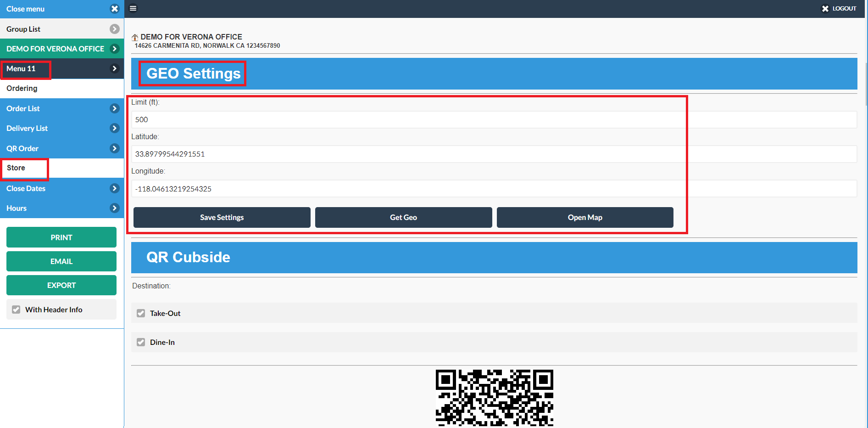Expand the Group List arrow
868x428 pixels.
(115, 29)
